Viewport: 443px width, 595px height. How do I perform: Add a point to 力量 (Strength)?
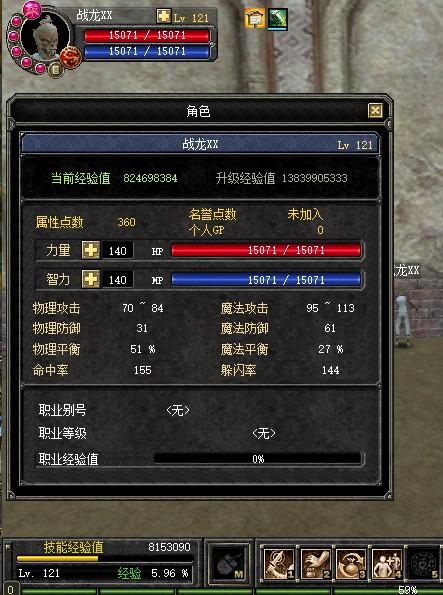tap(91, 250)
